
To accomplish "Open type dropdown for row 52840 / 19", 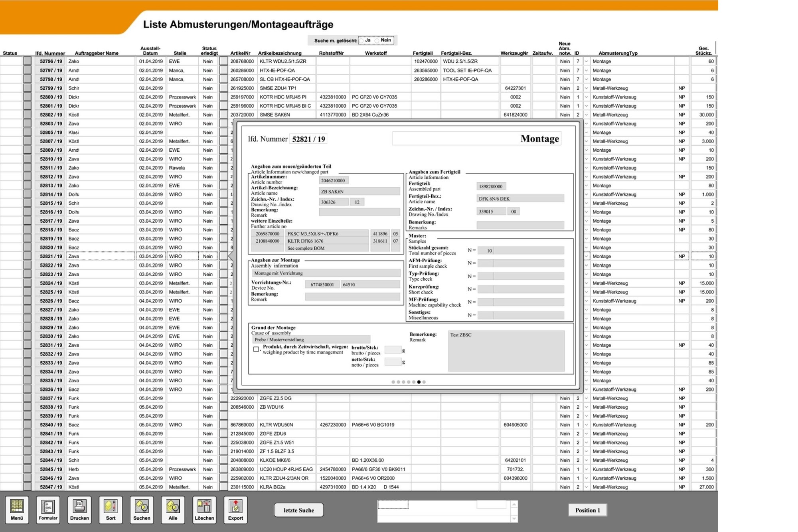I will coord(586,425).
